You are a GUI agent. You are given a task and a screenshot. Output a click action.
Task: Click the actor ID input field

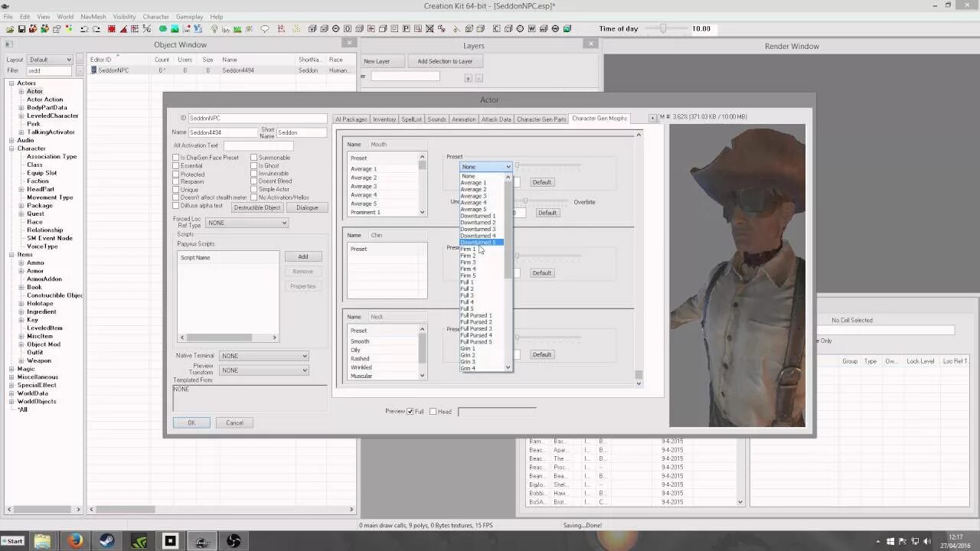point(257,119)
